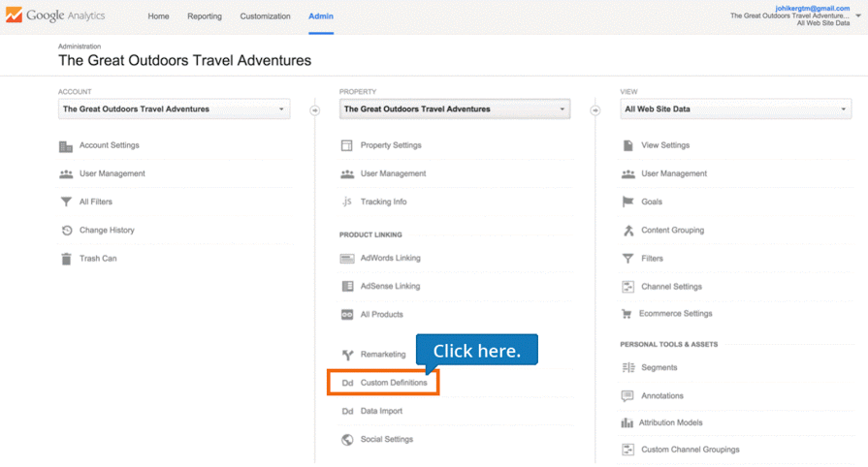
Task: Select the Admin tab
Action: tap(321, 16)
